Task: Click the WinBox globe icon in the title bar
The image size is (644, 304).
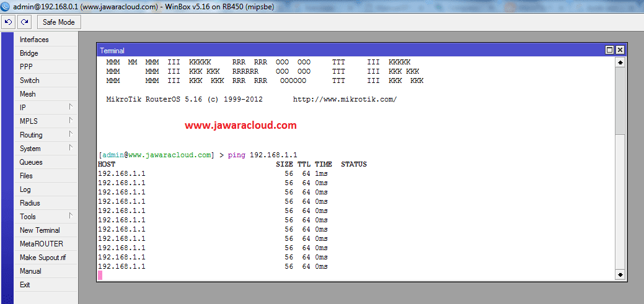Action: tap(6, 7)
